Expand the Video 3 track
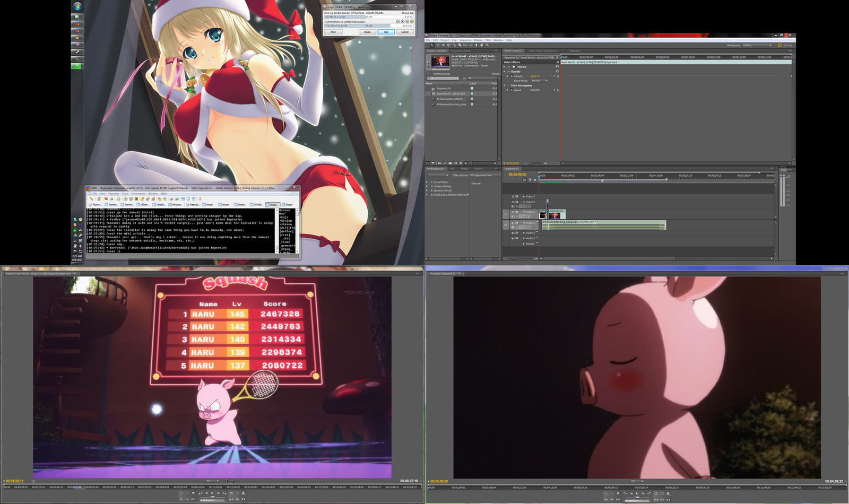The width and height of the screenshot is (849, 504). click(524, 196)
